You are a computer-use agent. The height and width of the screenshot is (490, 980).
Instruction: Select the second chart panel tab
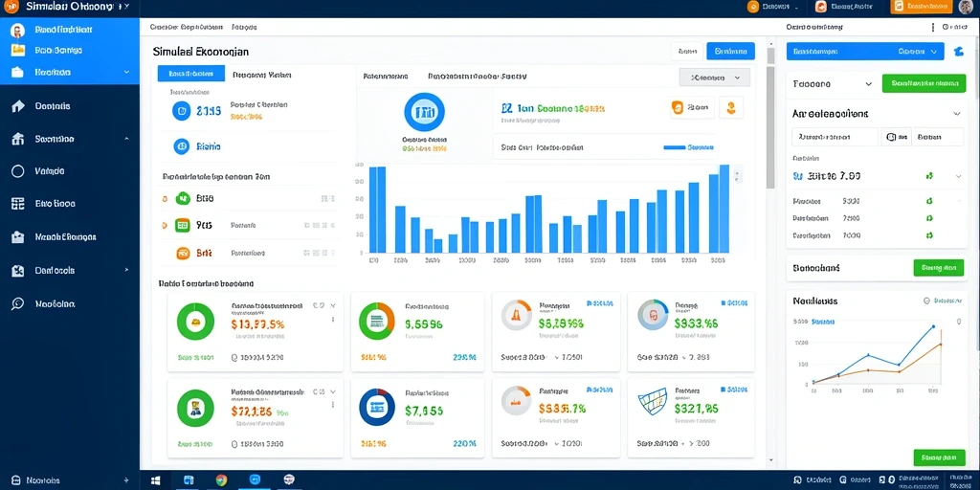pyautogui.click(x=477, y=77)
